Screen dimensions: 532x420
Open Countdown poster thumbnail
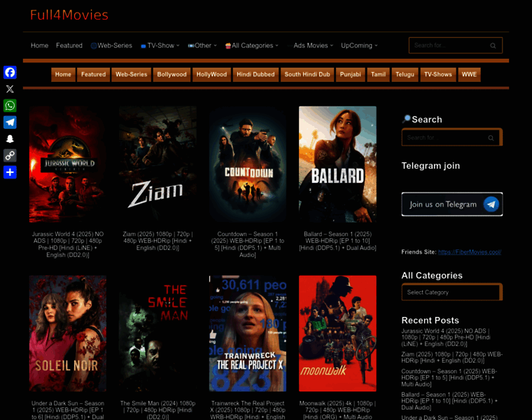click(248, 164)
